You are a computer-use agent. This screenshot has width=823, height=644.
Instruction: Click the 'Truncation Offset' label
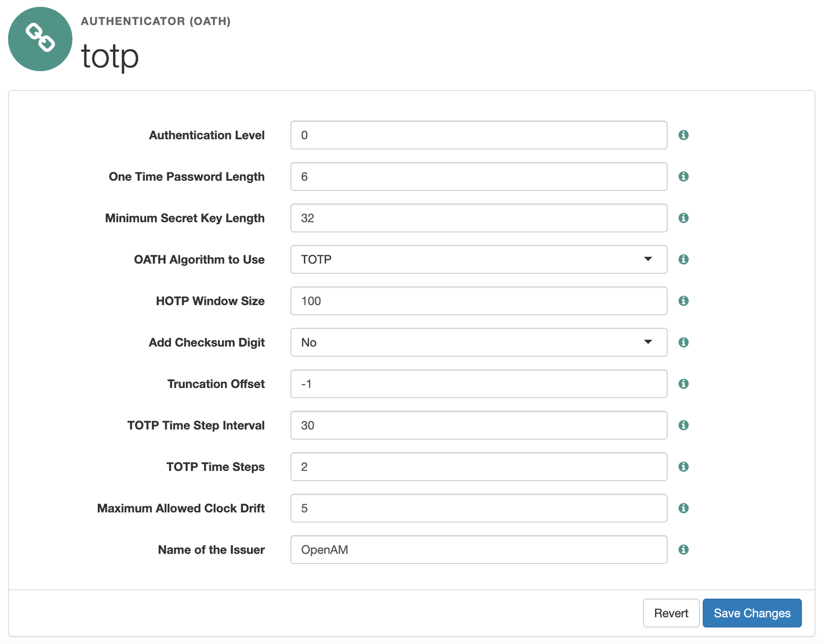[x=216, y=384]
